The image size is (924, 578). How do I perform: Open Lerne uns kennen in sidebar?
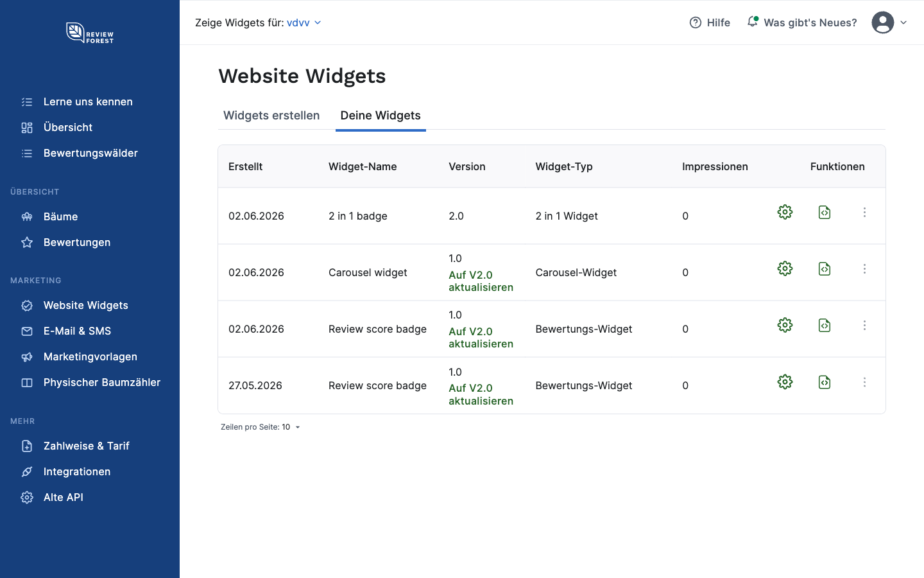[88, 102]
